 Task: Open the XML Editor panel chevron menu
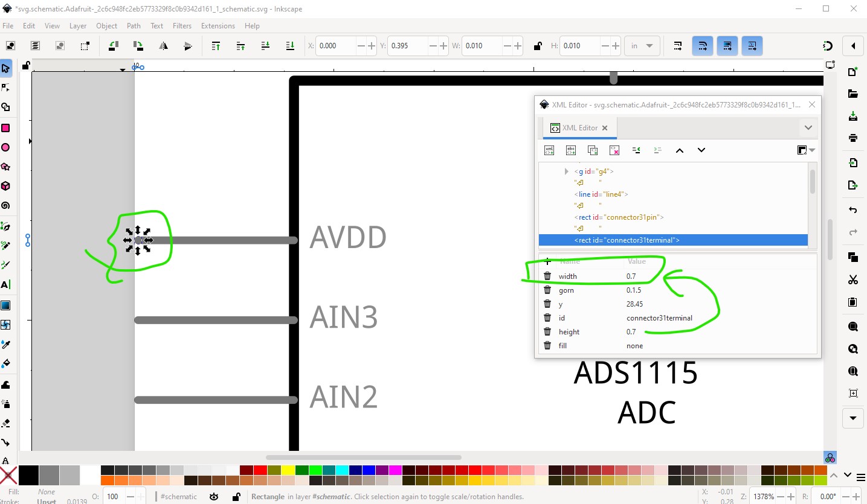point(808,128)
